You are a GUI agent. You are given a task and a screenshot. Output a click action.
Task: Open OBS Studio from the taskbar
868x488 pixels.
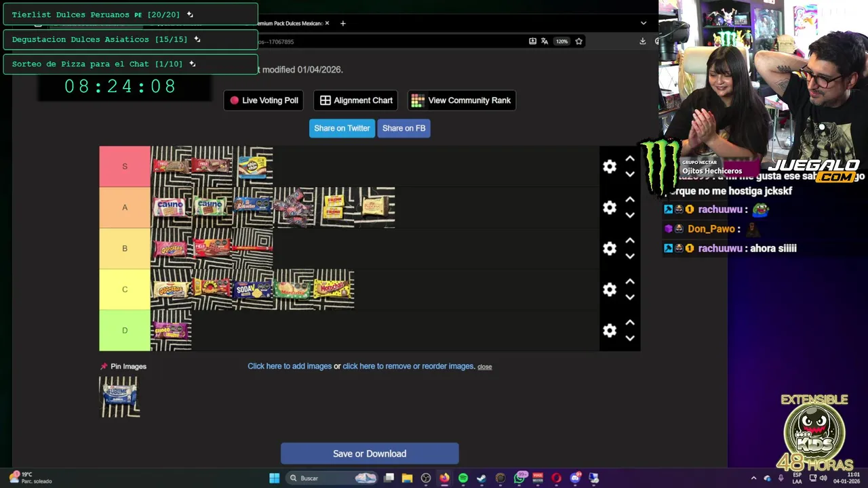(x=426, y=478)
